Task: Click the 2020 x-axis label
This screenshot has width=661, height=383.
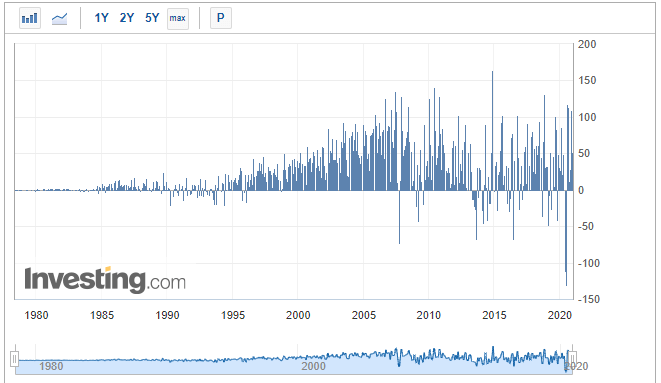Action: point(559,315)
